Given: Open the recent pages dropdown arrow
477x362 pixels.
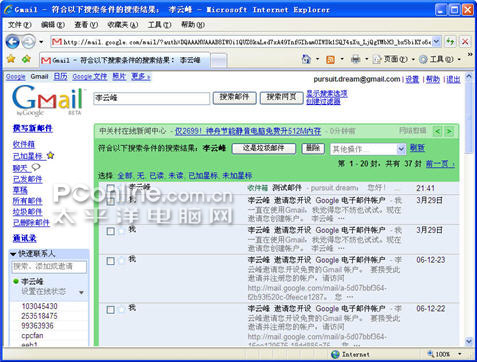Looking at the screenshot, I should [x=41, y=42].
